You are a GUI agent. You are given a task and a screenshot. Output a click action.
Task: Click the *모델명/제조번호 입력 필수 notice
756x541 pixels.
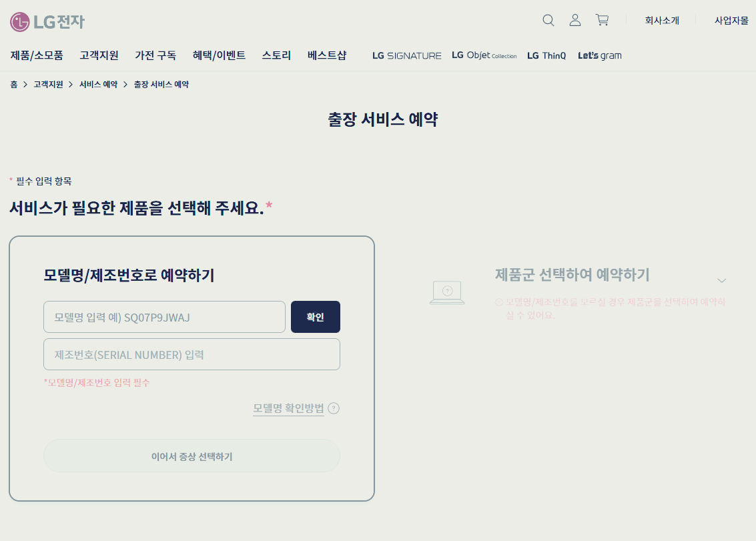pyautogui.click(x=97, y=383)
